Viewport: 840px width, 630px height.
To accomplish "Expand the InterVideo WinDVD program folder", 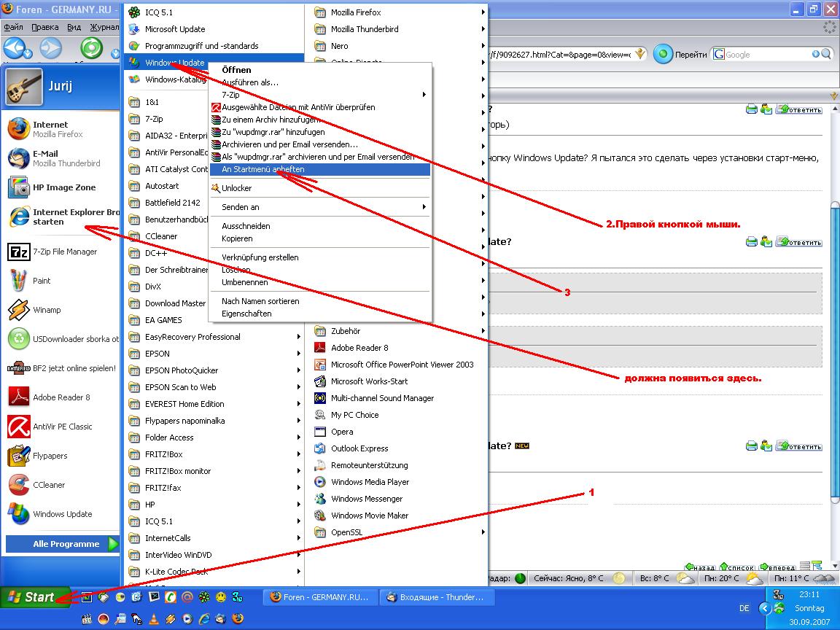I will pos(214,555).
